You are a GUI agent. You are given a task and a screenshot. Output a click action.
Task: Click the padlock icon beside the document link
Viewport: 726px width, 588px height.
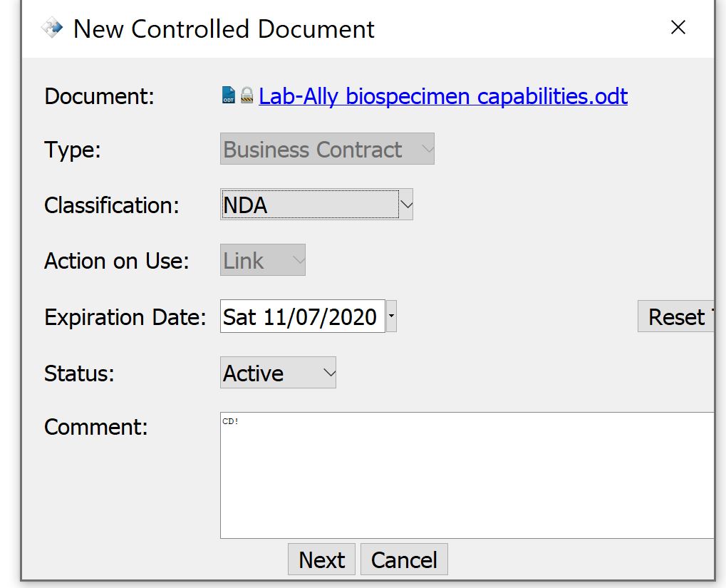point(247,96)
